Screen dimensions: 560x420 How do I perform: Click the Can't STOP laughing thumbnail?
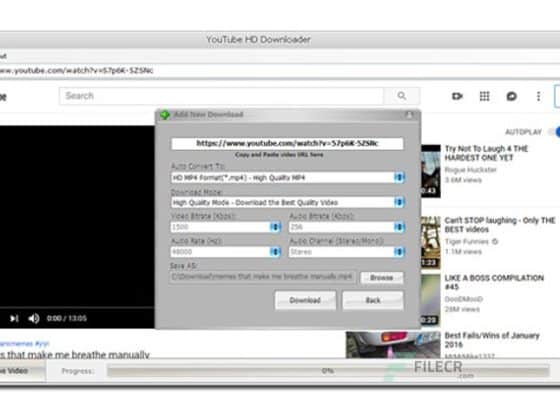[431, 242]
